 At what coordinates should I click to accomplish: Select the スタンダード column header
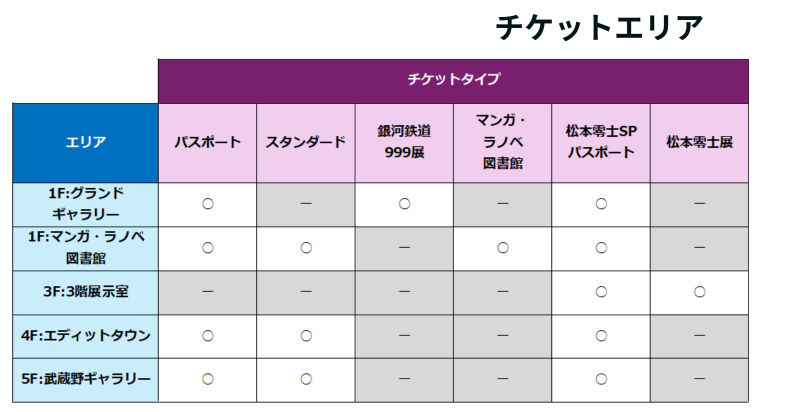[x=306, y=143]
